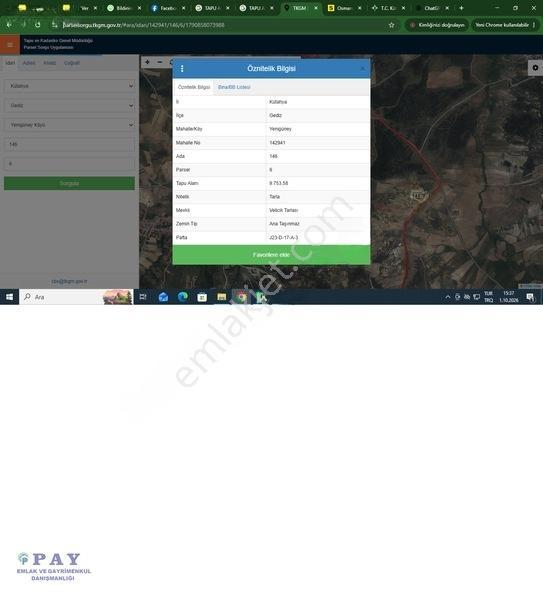Image resolution: width=543 pixels, height=600 pixels.
Task: Switch to the Facebook browser tab
Action: (167, 8)
